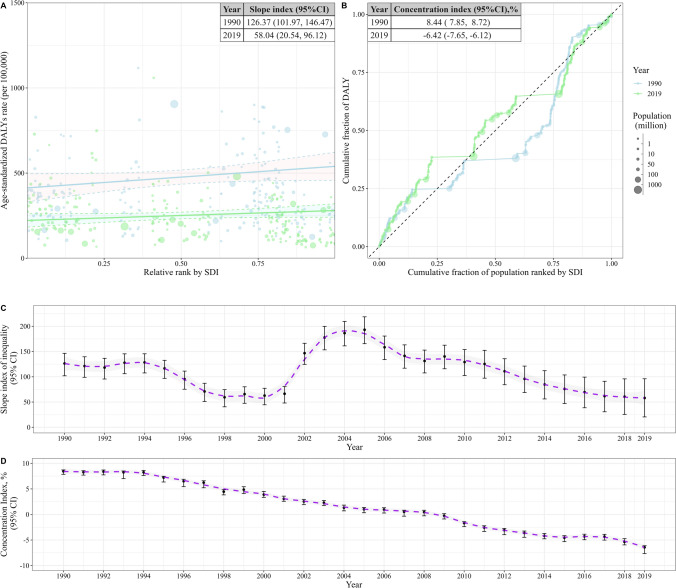Click the "1994" tick on panel D x-axis
The height and width of the screenshot is (588, 676).
(x=144, y=576)
